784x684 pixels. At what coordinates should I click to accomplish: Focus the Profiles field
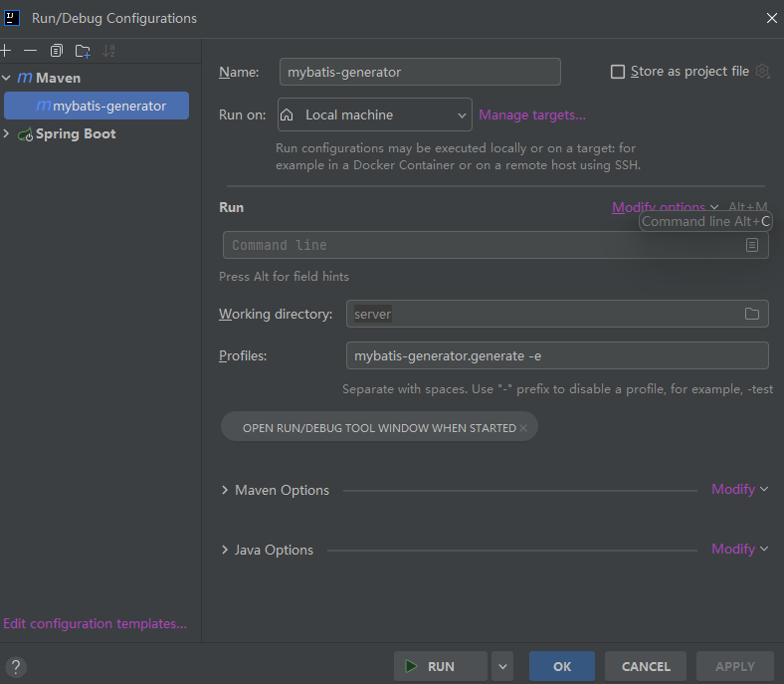(557, 355)
